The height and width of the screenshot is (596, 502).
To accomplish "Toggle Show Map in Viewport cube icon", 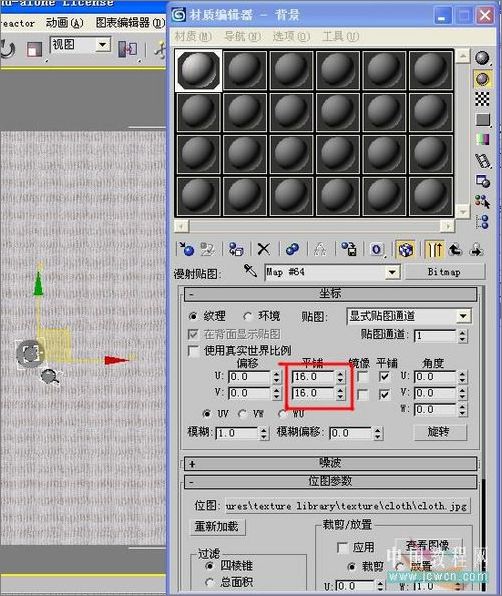I will 405,250.
